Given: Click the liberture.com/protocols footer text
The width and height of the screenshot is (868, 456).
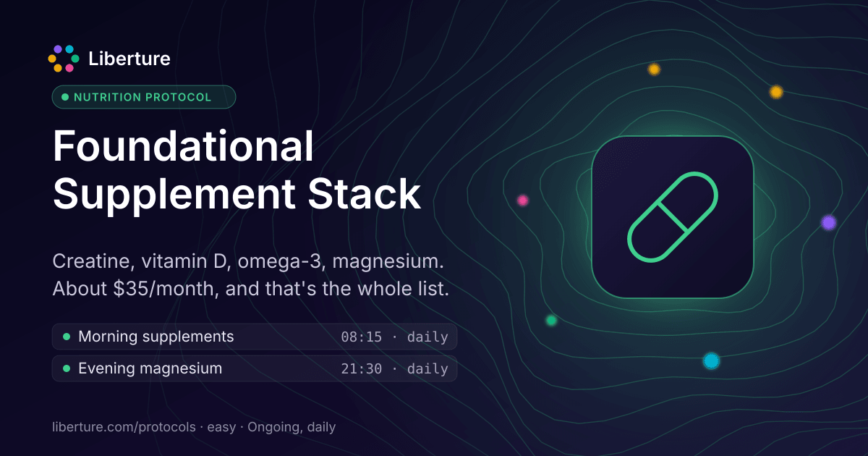Looking at the screenshot, I should 124,427.
